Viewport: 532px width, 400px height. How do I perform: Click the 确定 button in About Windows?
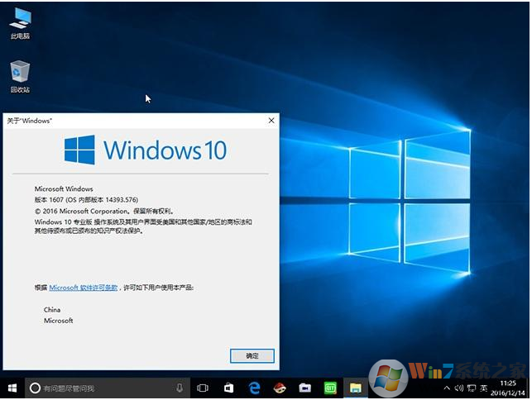[x=252, y=355]
